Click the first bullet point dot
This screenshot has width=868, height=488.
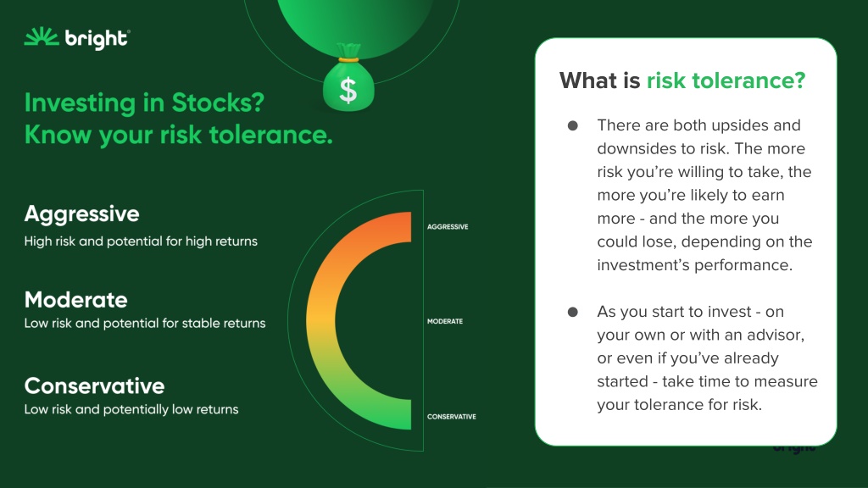(573, 125)
